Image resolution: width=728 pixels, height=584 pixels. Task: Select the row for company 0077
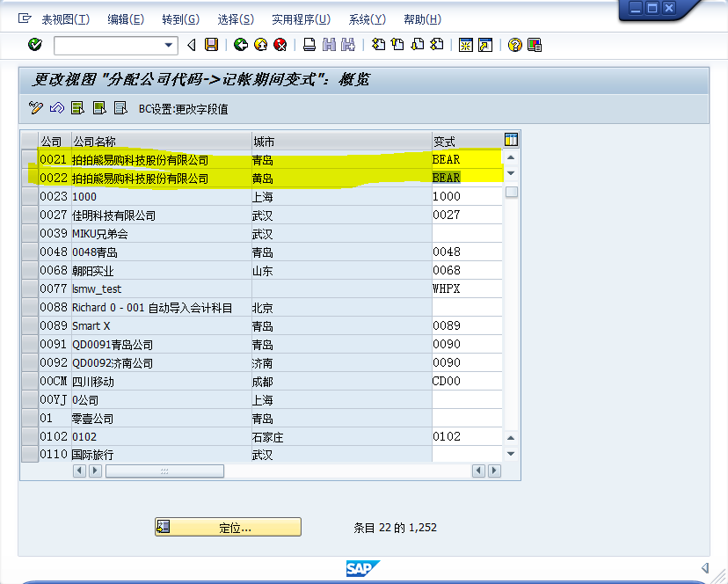30,288
